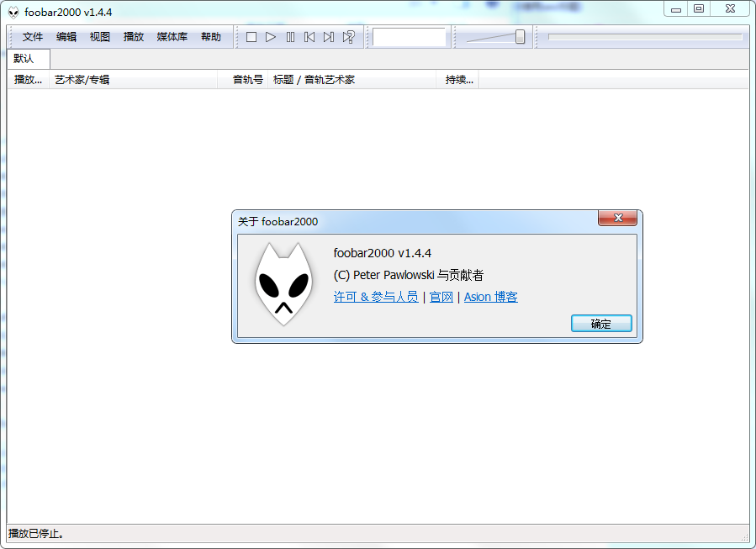The width and height of the screenshot is (756, 549).
Task: Click the foobar2000 title bar app icon
Action: coord(13,13)
